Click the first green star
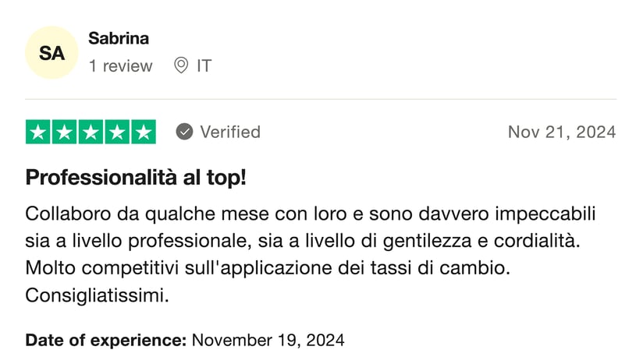The image size is (643, 364). 39,133
